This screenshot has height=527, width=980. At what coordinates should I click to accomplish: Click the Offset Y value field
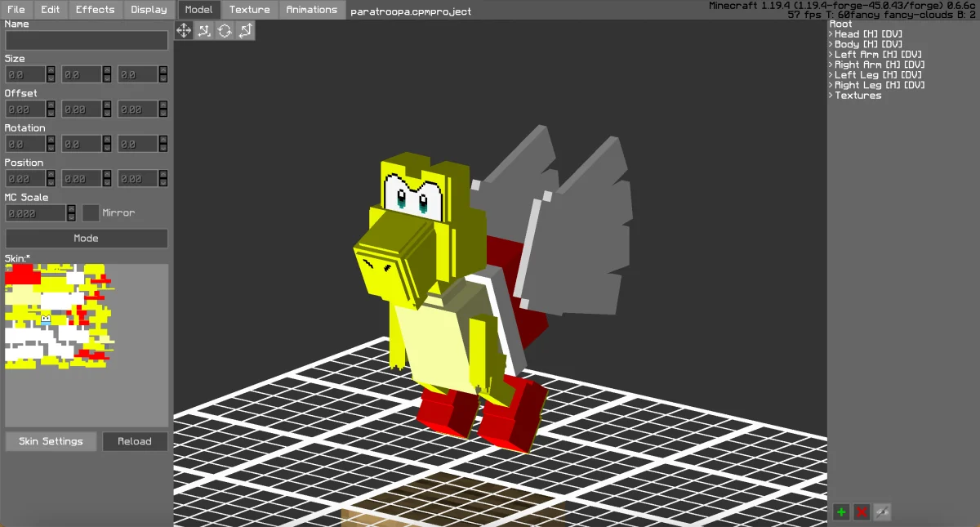pos(82,109)
